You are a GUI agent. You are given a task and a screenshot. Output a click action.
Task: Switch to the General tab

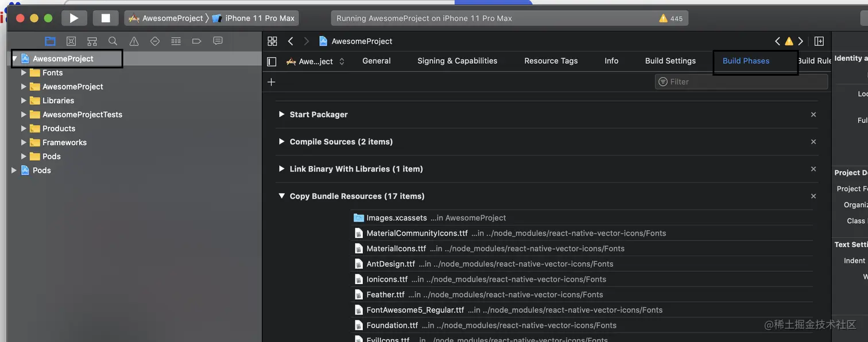point(377,61)
